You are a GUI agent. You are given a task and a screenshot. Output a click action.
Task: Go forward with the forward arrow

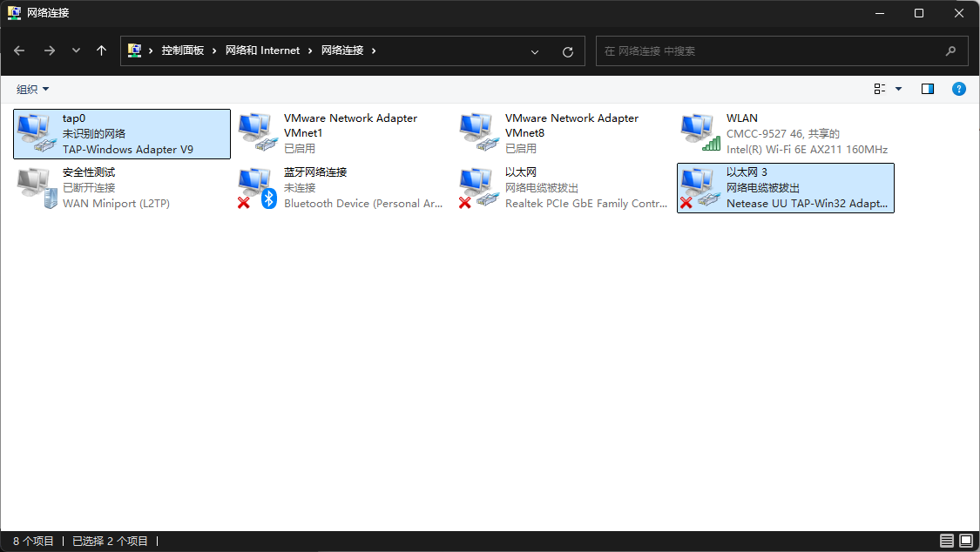click(50, 50)
